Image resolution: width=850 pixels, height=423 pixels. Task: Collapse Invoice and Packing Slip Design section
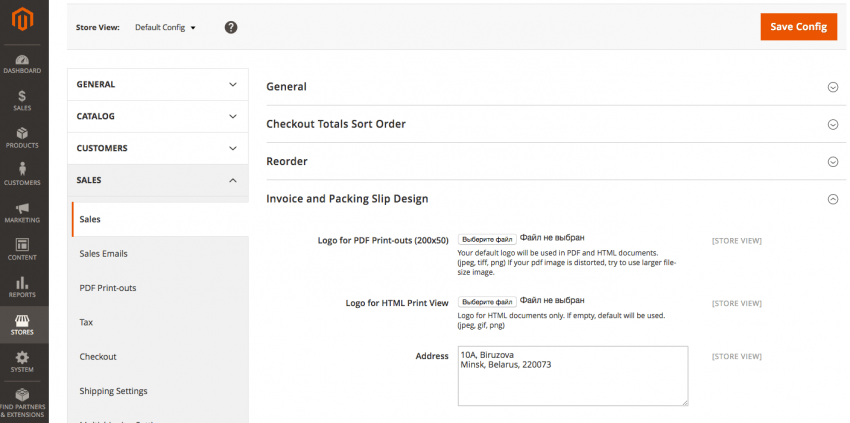click(833, 199)
